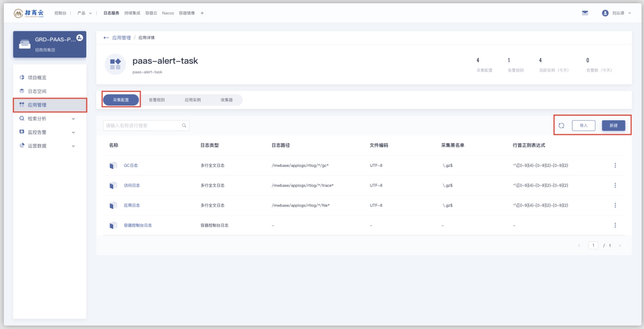Click the 新建 button
Viewport: 644px width, 329px height.
click(x=614, y=126)
